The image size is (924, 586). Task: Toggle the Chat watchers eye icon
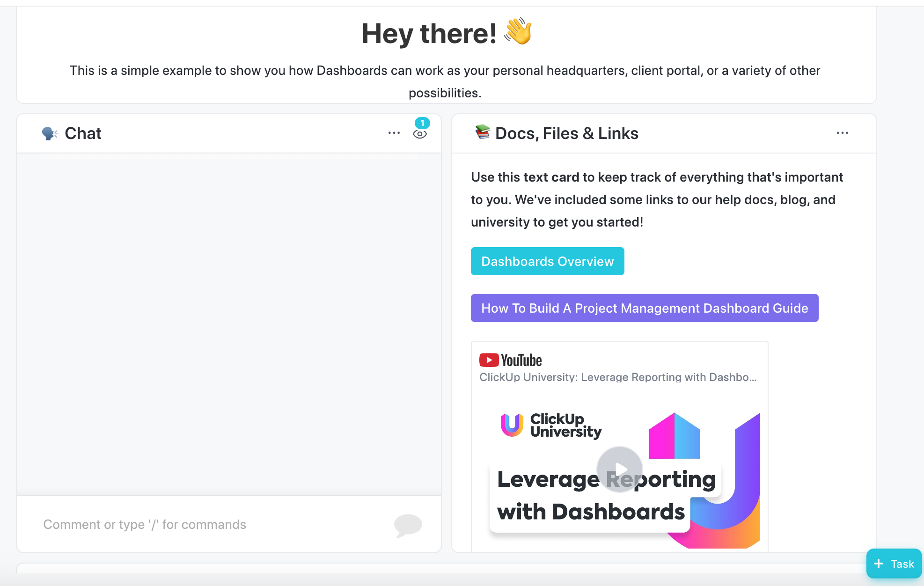(x=420, y=134)
